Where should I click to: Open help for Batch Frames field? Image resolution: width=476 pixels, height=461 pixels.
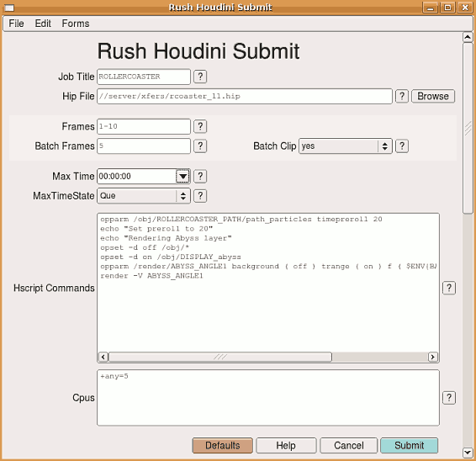(200, 146)
